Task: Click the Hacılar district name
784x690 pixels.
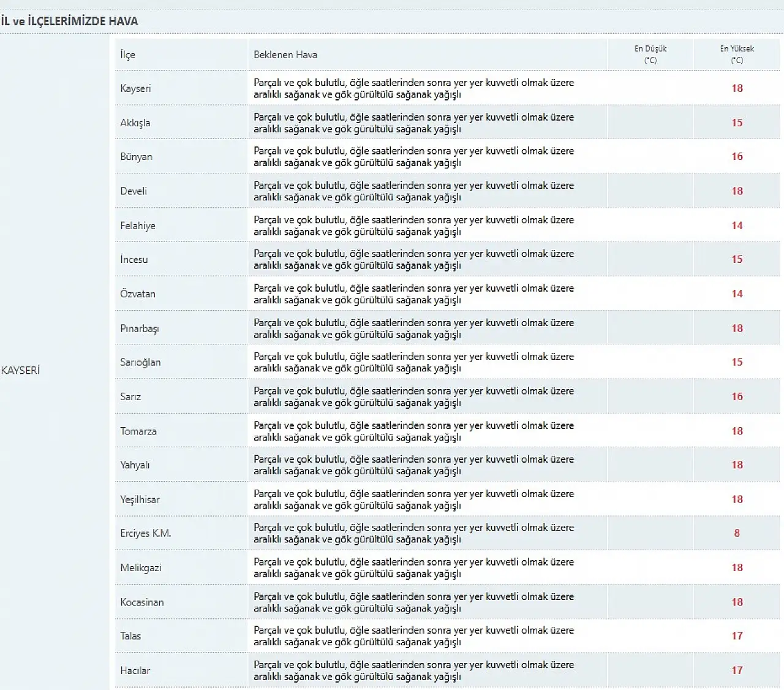Action: (135, 670)
